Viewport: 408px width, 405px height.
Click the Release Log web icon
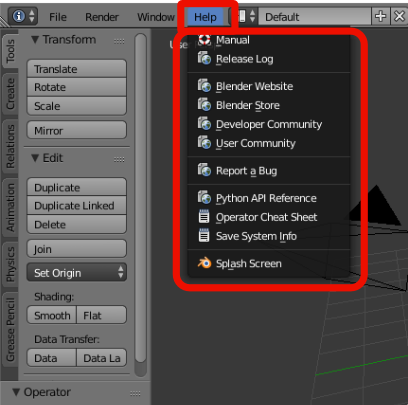(204, 59)
